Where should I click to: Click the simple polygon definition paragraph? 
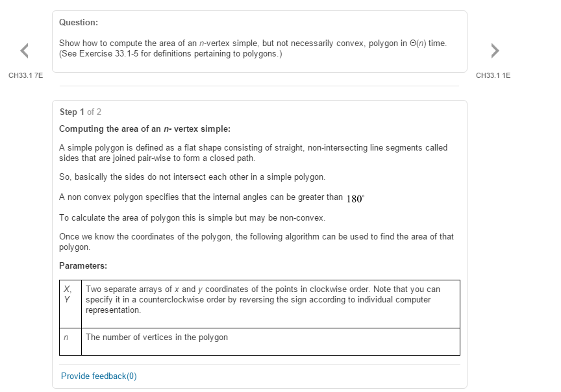[x=253, y=153]
